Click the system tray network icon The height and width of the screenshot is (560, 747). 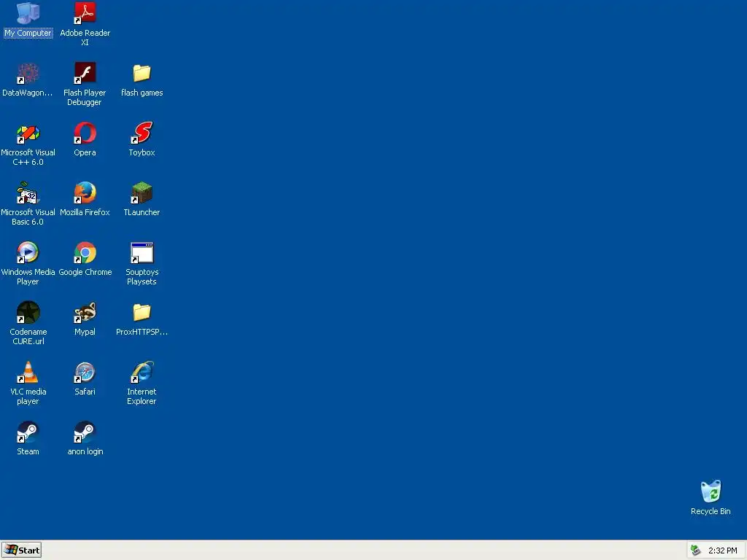695,550
